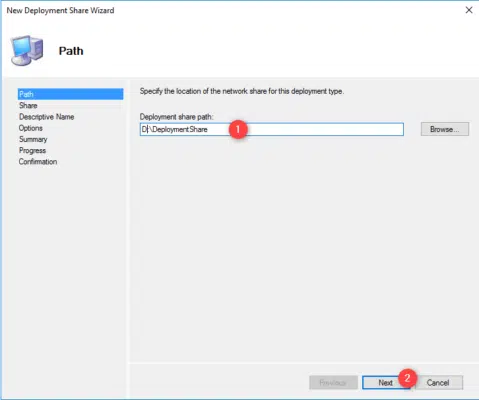The image size is (479, 400).
Task: Click into the Deployment share path field
Action: pyautogui.click(x=272, y=129)
